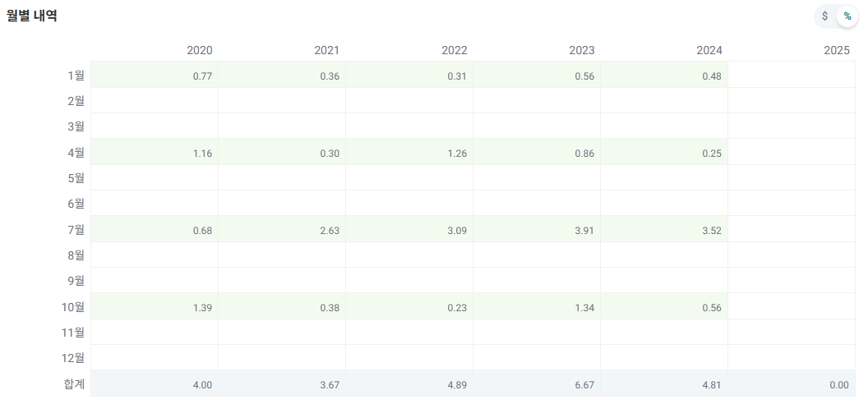This screenshot has height=404, width=868.
Task: Select the 2월 row label
Action: [76, 100]
